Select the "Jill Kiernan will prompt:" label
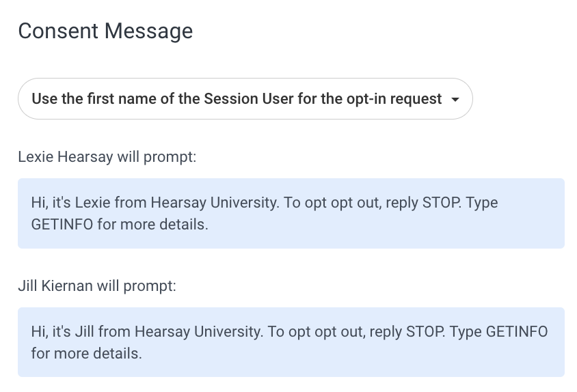This screenshot has width=577, height=392. 96,285
